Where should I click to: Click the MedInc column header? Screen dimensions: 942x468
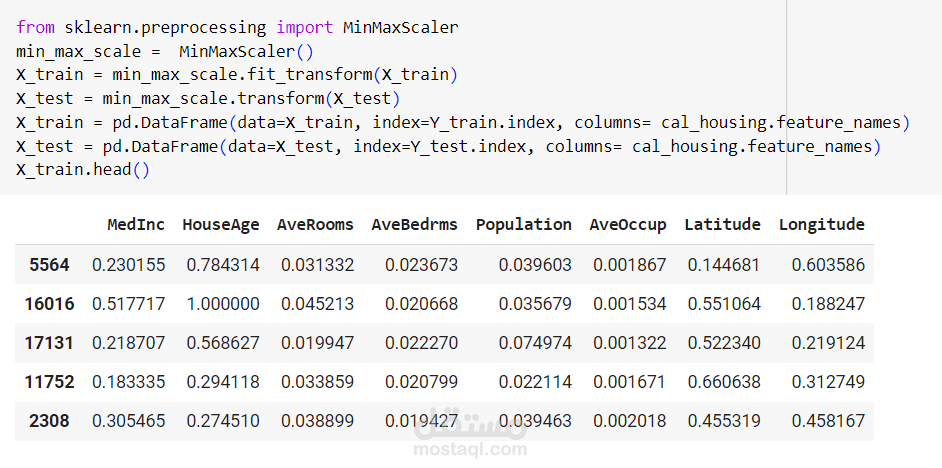pos(136,225)
